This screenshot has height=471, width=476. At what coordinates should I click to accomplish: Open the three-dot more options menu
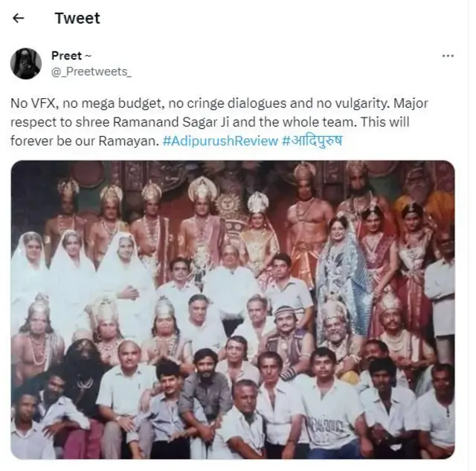click(x=448, y=56)
